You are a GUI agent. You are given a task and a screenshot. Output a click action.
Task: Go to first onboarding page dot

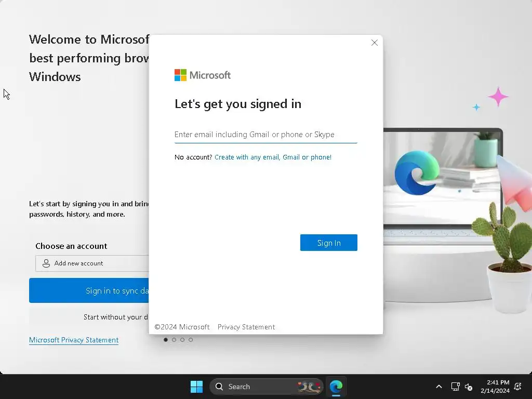click(x=166, y=340)
